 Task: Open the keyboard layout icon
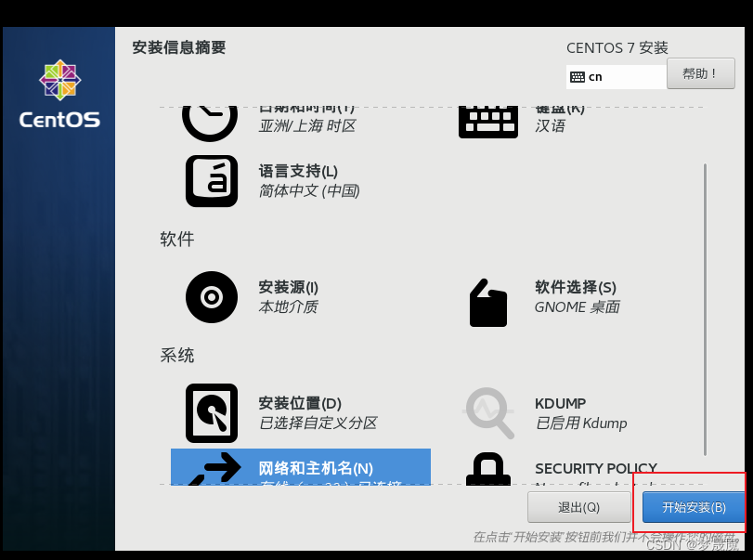(487, 122)
